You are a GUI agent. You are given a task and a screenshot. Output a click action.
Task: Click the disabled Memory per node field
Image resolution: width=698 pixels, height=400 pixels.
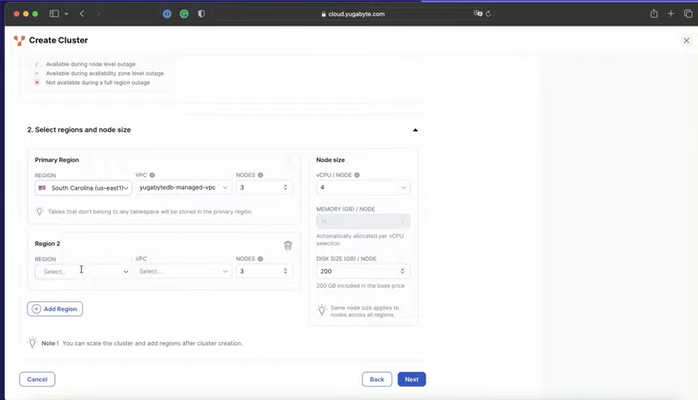click(363, 221)
